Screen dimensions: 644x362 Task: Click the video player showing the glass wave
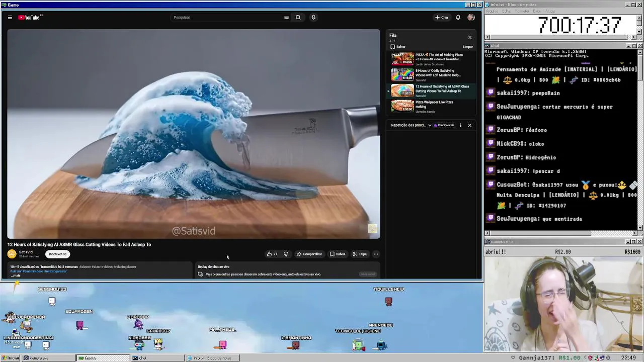click(x=194, y=134)
